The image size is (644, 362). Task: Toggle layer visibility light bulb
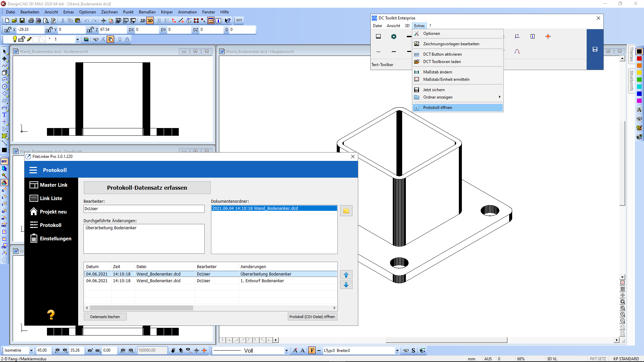pyautogui.click(x=15, y=39)
